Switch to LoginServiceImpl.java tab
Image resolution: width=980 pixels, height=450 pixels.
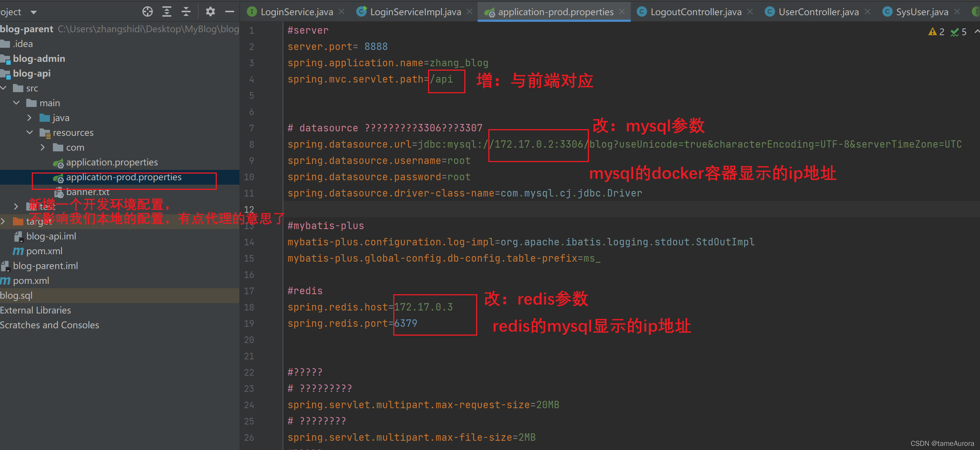pos(415,12)
